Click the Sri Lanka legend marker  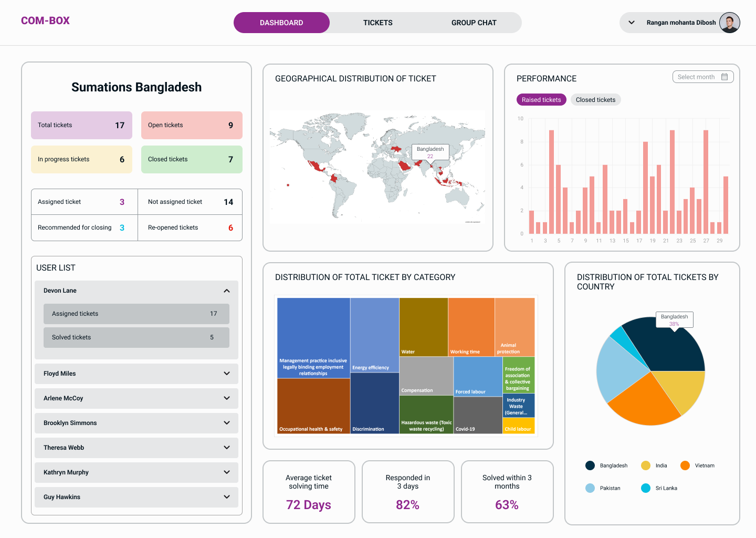coord(646,488)
